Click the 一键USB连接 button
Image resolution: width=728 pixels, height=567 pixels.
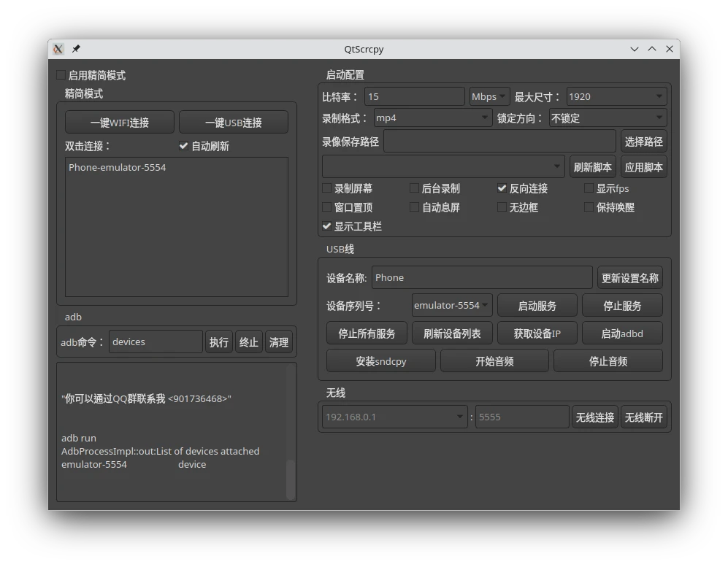(x=234, y=121)
